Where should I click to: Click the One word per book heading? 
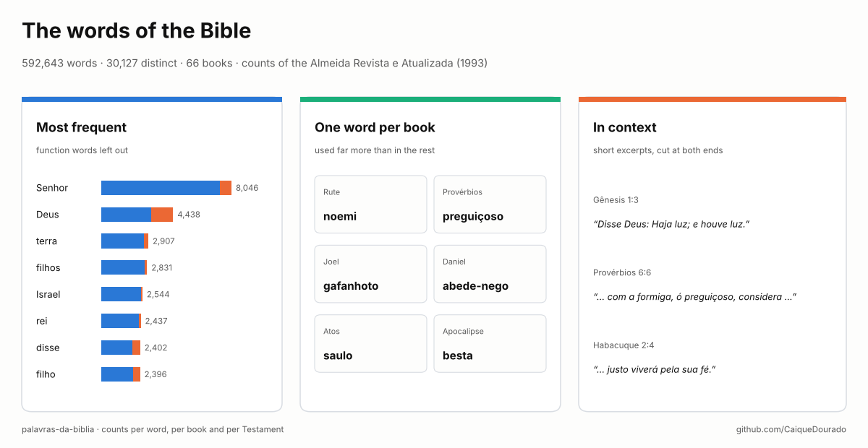[375, 127]
